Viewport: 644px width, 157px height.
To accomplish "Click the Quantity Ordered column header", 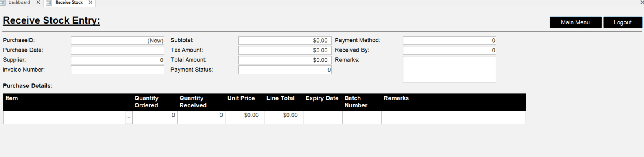I will click(146, 102).
